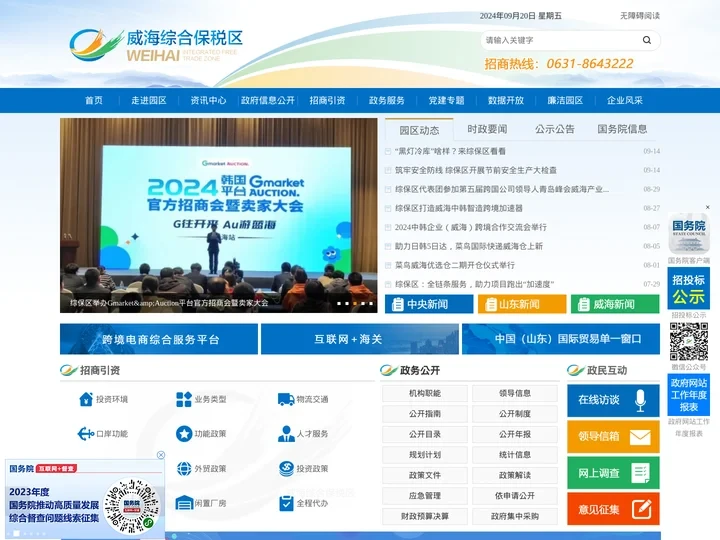This screenshot has width=720, height=540.
Task: Focus the keyword search input field
Action: point(560,40)
